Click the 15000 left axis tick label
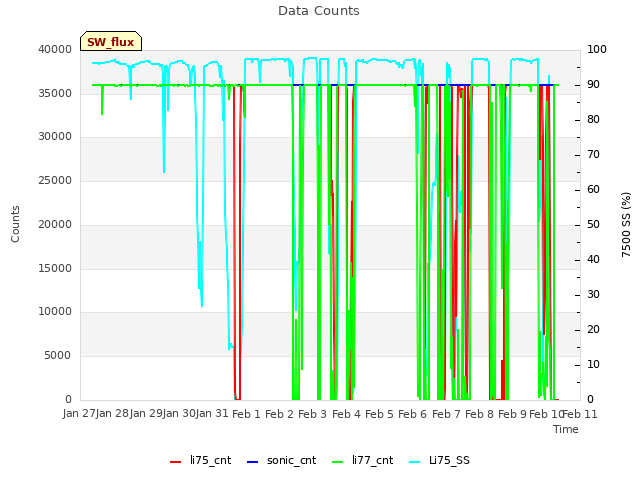Screen dimensions: 640x480 click(55, 268)
